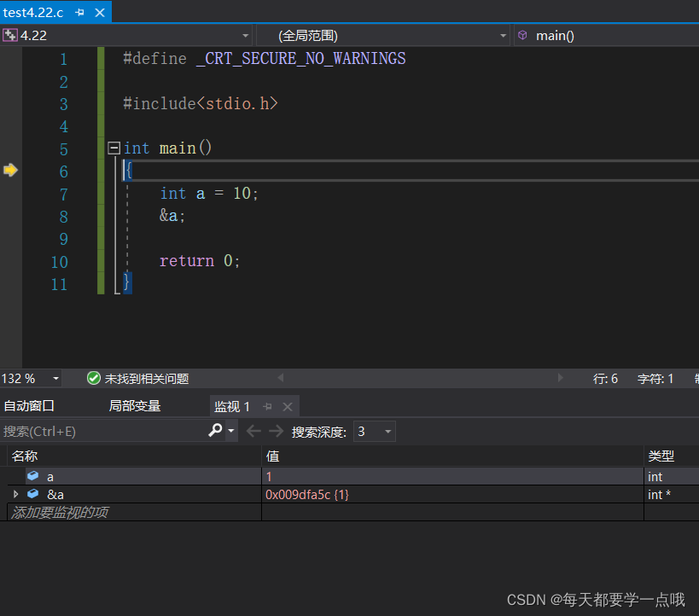The image size is (699, 616).
Task: Close the 监视 1 watch tab
Action: [288, 407]
